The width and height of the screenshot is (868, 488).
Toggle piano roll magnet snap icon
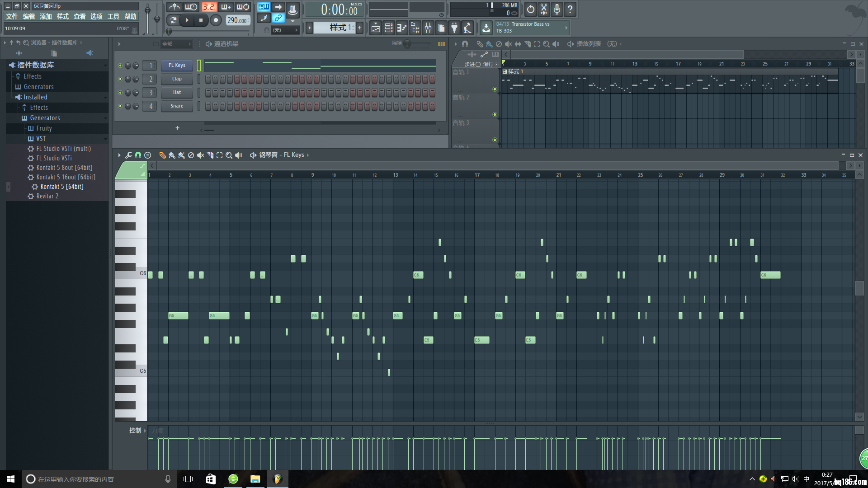click(x=138, y=155)
